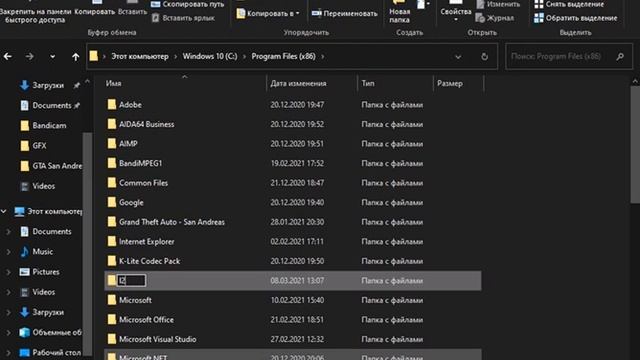Expand address bar history dropdown
Screen dimensions: 640x360
[458, 57]
